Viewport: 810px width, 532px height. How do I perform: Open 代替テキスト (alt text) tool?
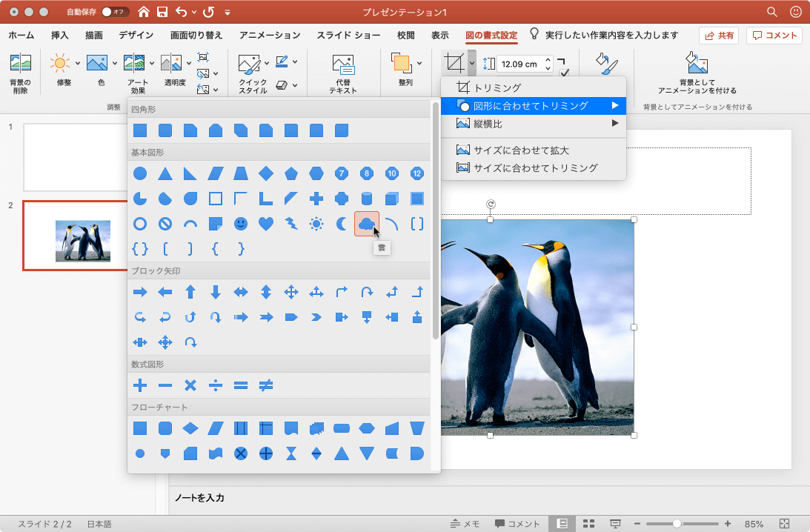343,65
